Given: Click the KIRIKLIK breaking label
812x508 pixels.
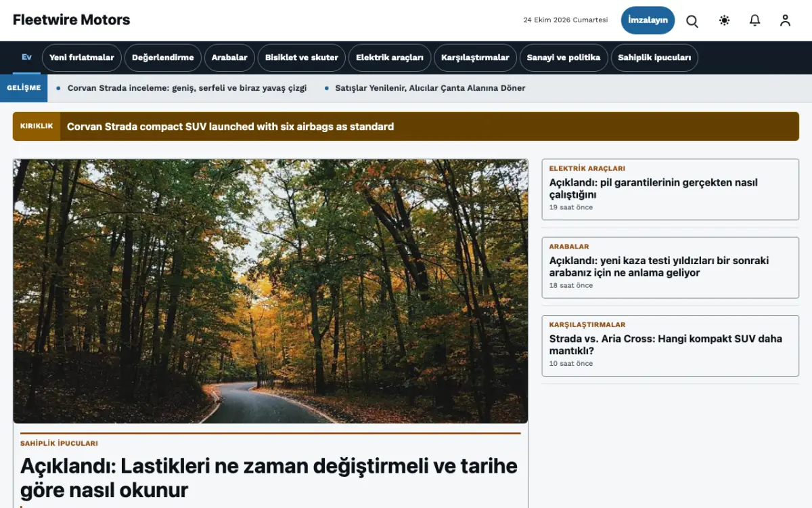Looking at the screenshot, I should point(37,126).
